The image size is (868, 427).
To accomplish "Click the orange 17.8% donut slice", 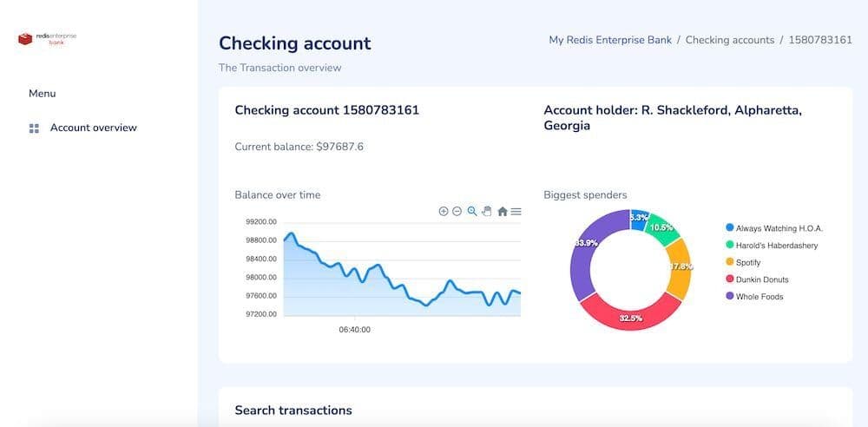I will (x=680, y=267).
